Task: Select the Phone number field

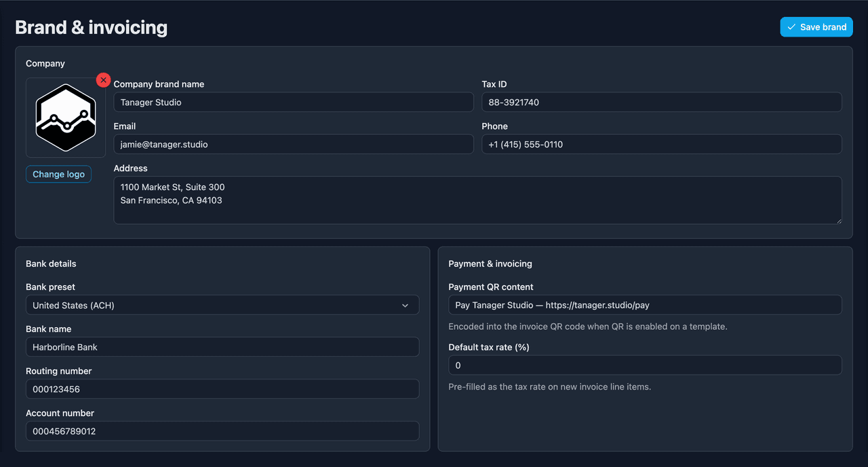Action: point(662,145)
